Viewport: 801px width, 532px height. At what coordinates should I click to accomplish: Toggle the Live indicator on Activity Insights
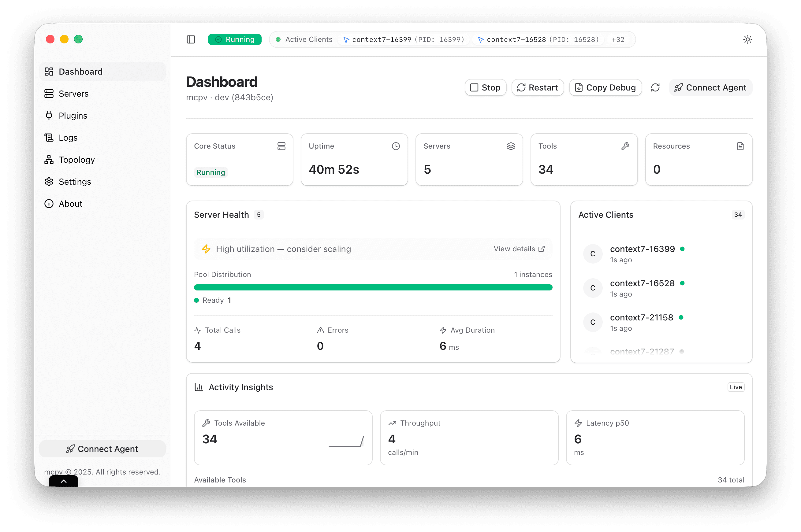(x=736, y=387)
